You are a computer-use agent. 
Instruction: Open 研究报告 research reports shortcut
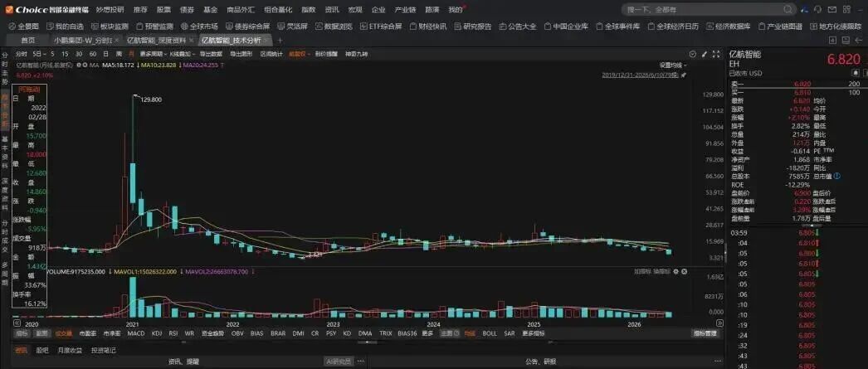coord(473,26)
